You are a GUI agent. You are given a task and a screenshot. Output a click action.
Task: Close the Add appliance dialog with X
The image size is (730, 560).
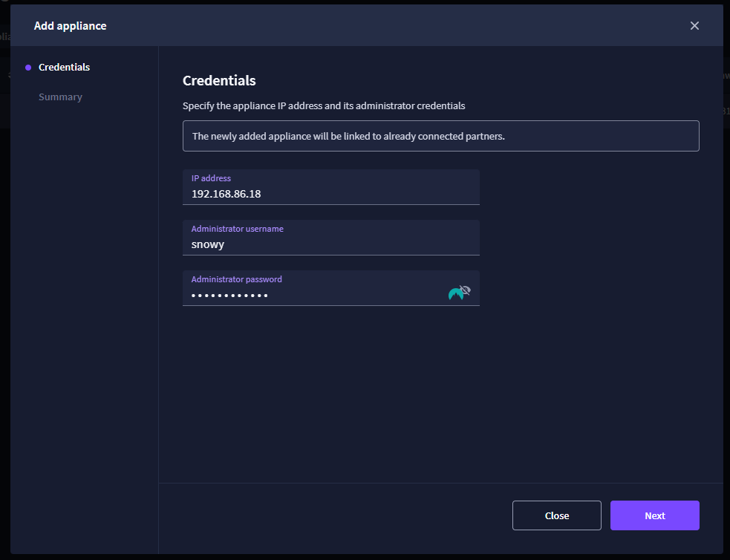click(x=694, y=25)
